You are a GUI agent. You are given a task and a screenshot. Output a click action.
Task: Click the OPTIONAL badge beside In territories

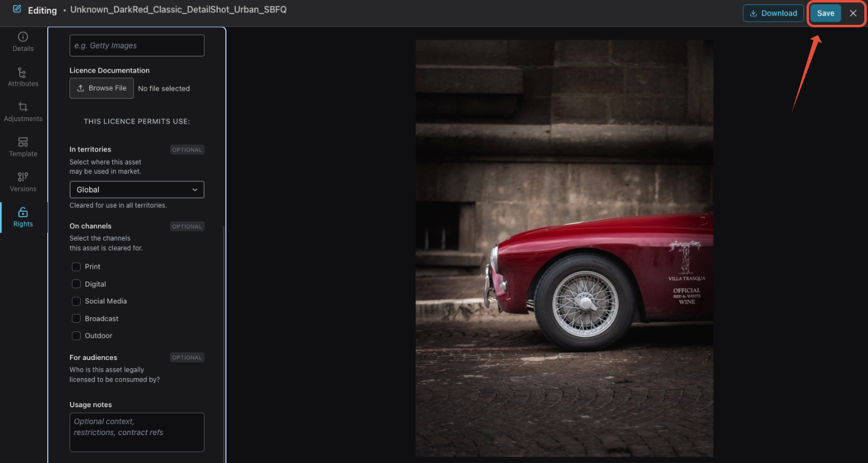[187, 150]
